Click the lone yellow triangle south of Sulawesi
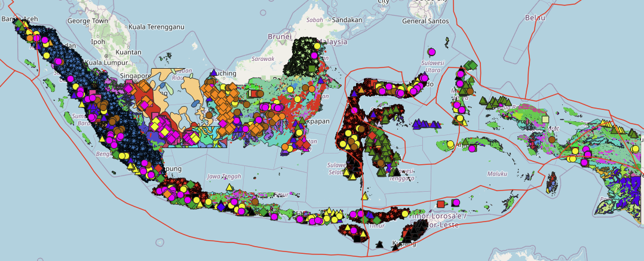 pos(364,196)
